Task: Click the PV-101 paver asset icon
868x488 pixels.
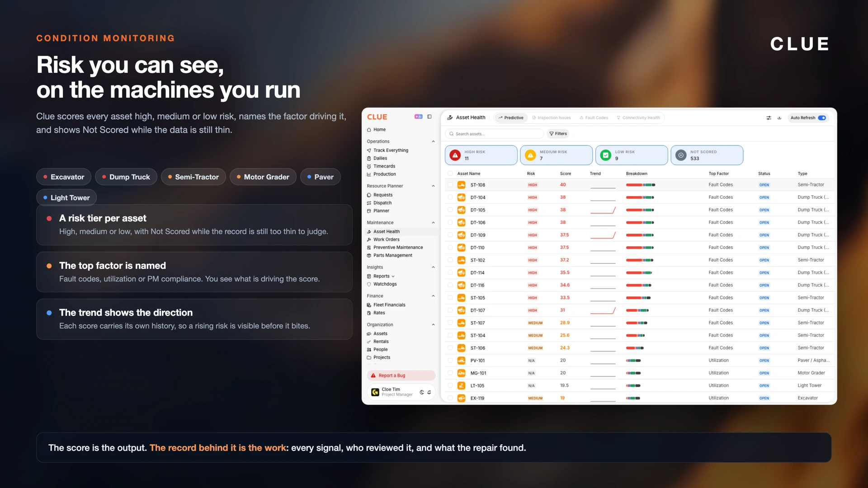Action: 462,361
